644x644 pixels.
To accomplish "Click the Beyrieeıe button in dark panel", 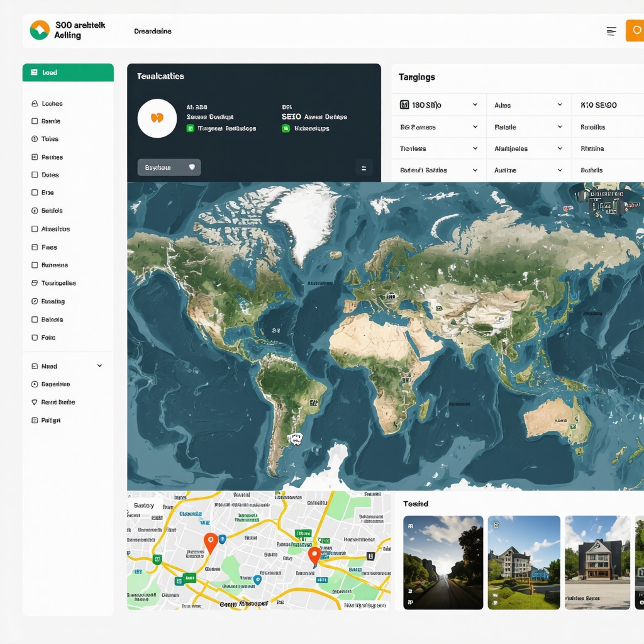I will click(169, 167).
